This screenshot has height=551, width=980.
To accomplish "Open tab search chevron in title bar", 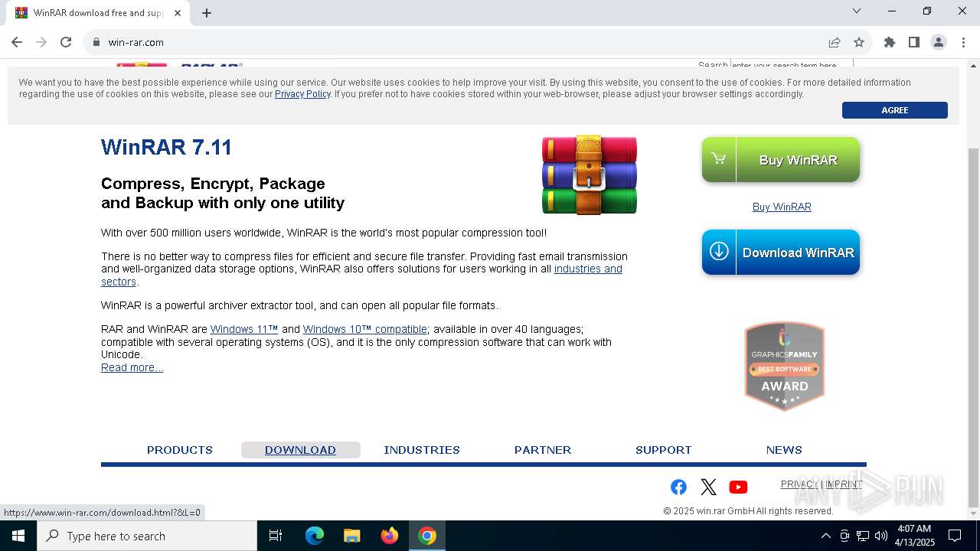I will (x=857, y=11).
